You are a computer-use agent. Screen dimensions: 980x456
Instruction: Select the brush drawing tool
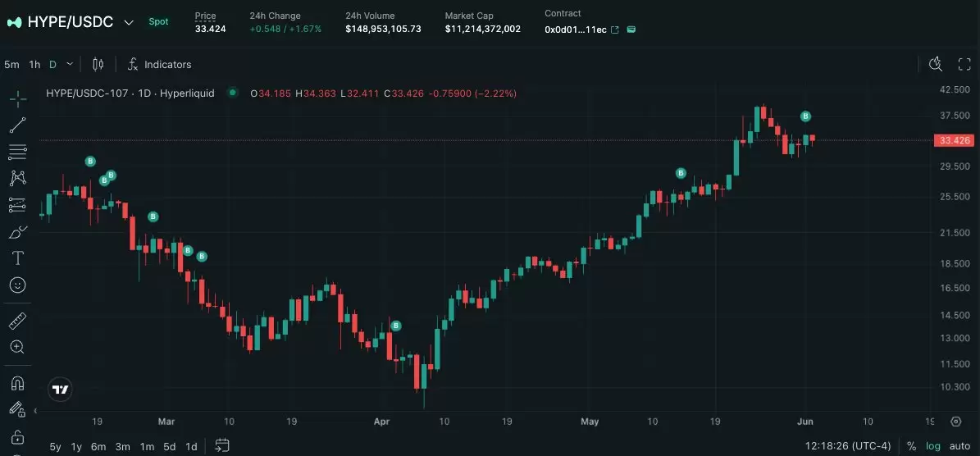point(17,232)
